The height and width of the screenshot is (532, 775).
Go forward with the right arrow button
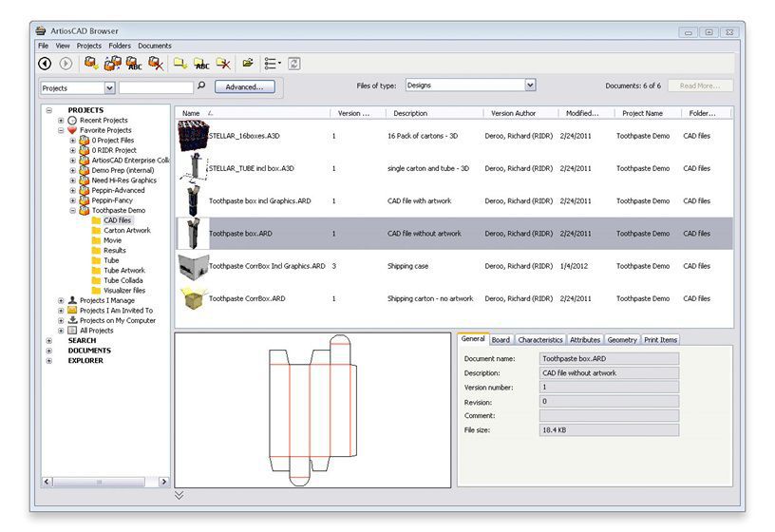(x=66, y=64)
